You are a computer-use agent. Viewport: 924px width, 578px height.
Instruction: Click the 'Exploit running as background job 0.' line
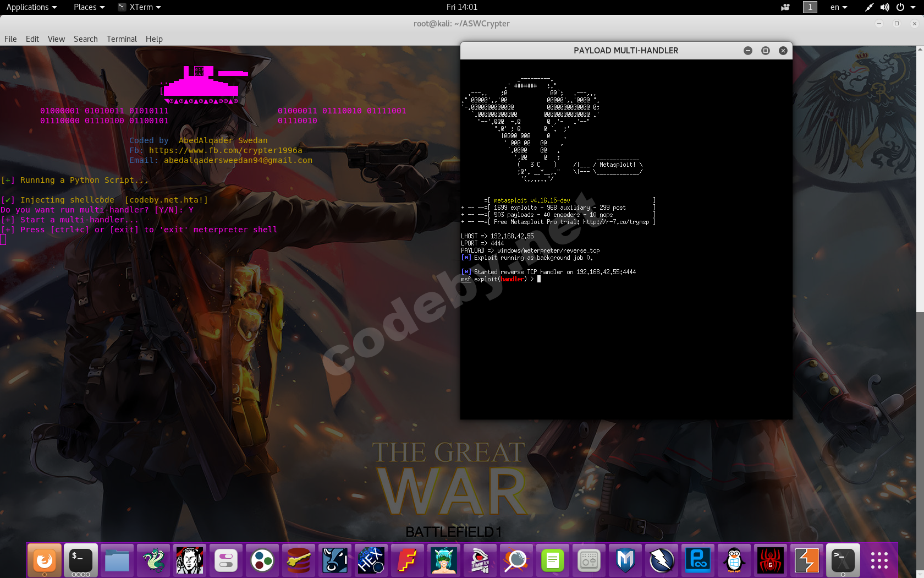(x=527, y=258)
